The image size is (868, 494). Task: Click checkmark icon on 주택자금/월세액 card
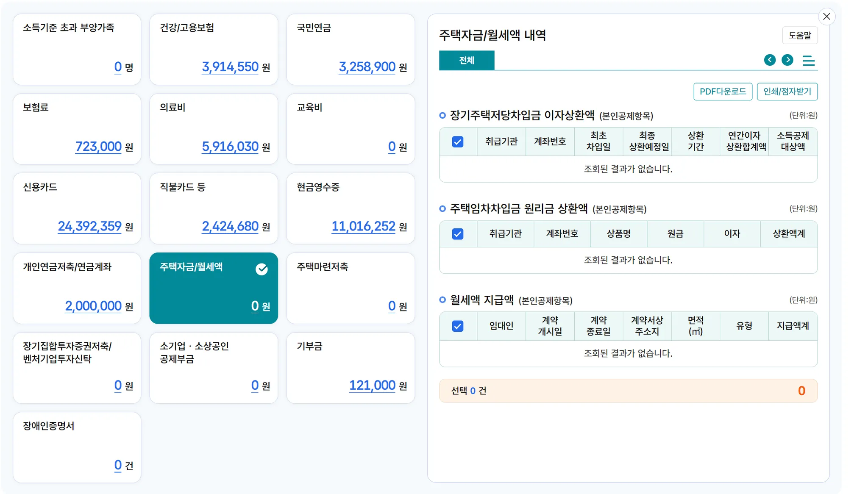pos(262,269)
